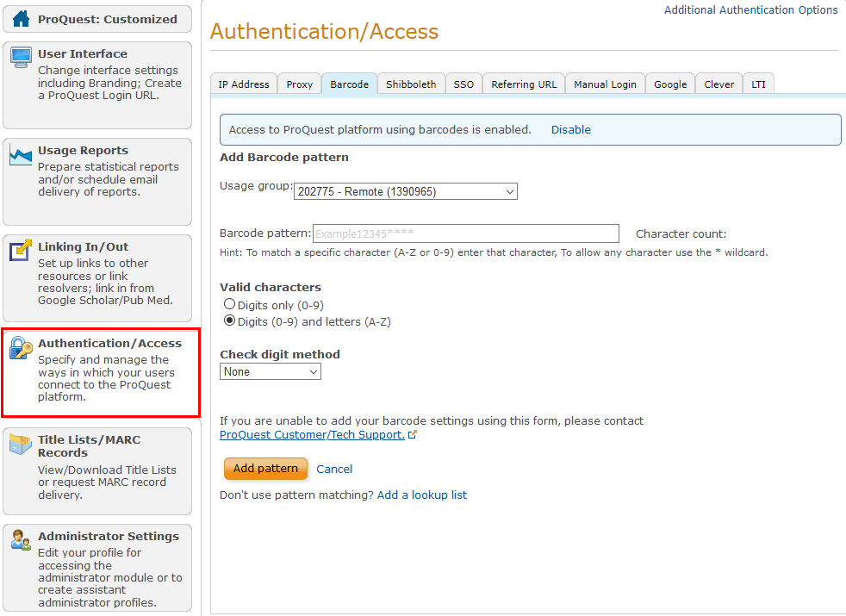
Task: Open the Add a lookup list link
Action: point(421,495)
